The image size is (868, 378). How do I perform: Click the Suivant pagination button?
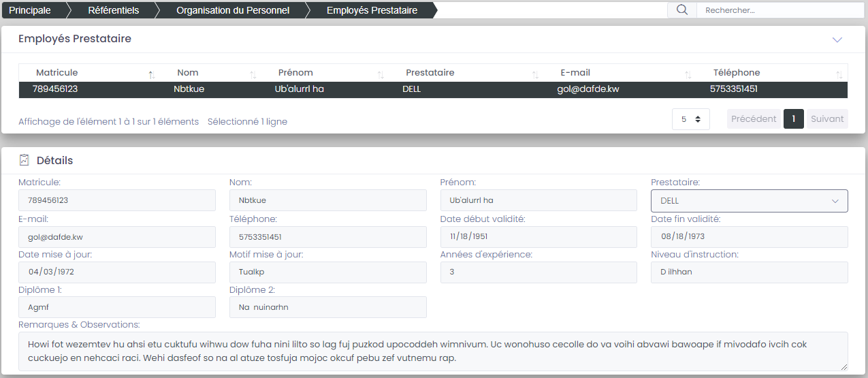(827, 119)
